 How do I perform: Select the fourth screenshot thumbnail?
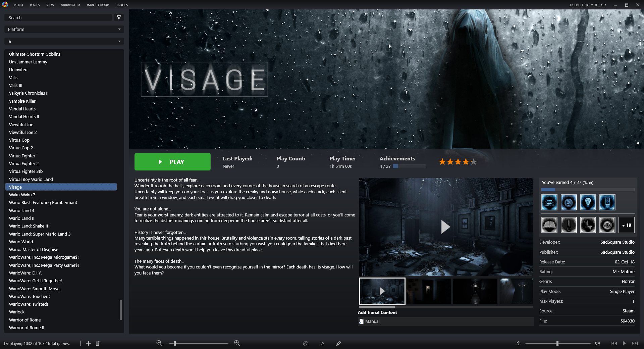pos(516,291)
